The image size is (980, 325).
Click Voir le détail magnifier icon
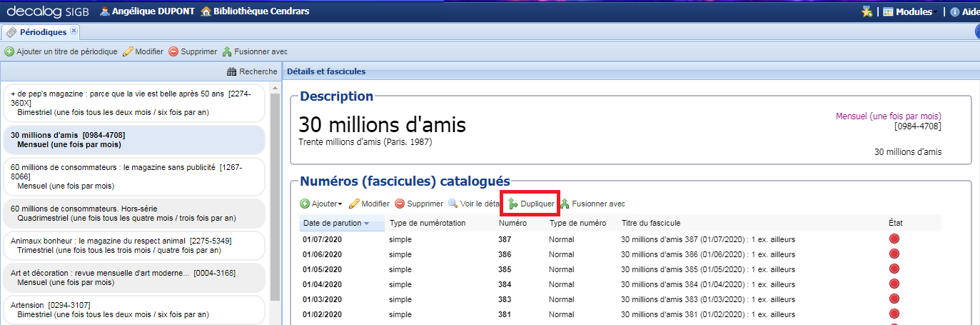(453, 204)
